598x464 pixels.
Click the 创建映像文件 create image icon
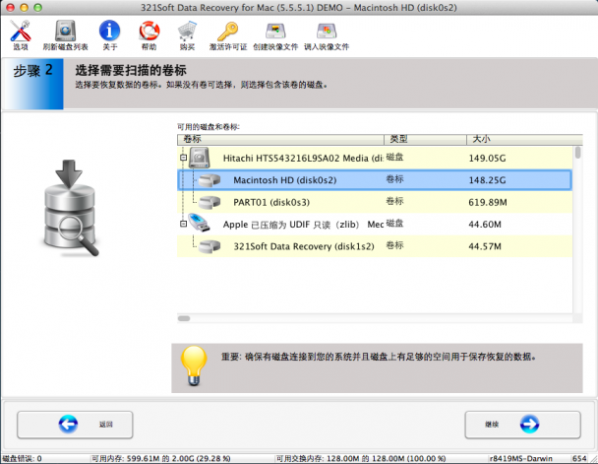point(275,31)
